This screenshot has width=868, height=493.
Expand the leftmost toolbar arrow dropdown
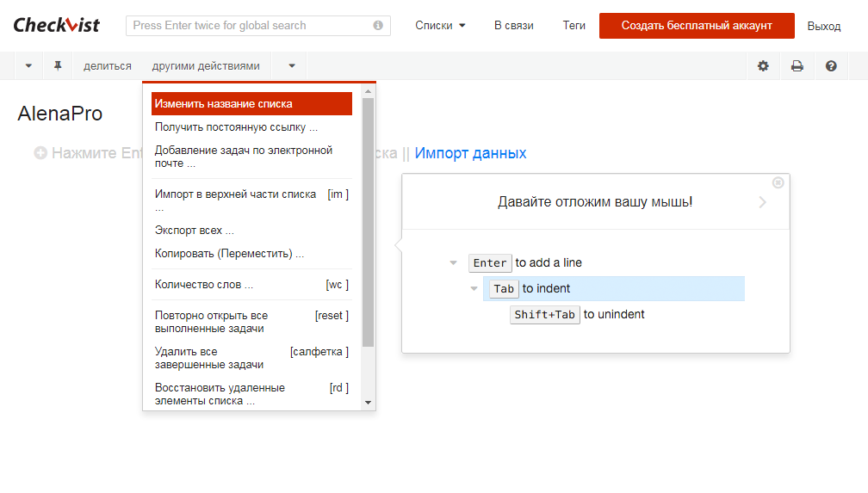coord(28,65)
